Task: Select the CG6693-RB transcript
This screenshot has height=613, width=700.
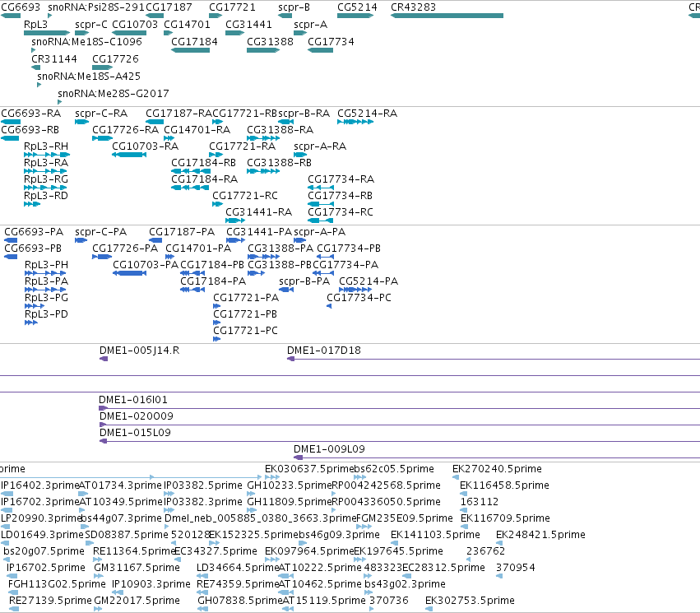Action: point(10,138)
